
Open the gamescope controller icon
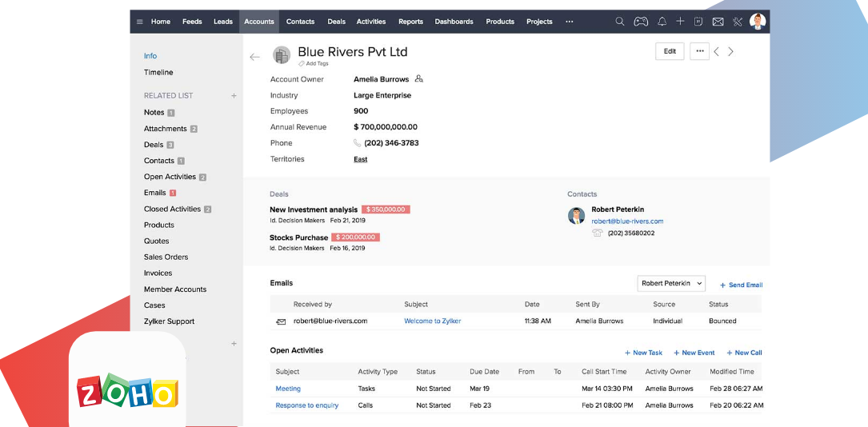coord(641,22)
